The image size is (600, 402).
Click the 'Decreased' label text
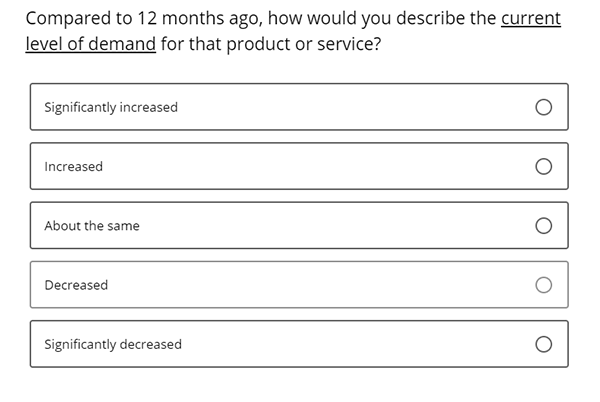point(76,285)
